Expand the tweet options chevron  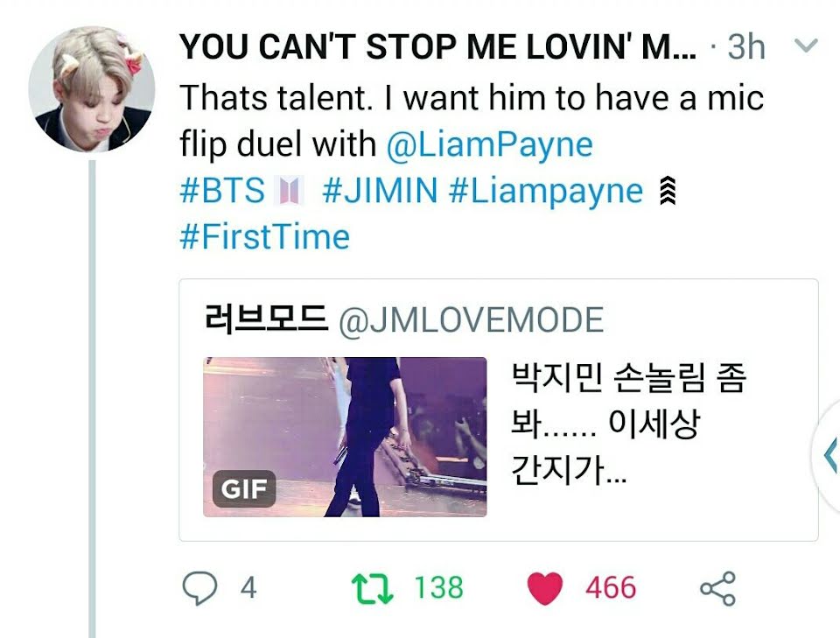[x=806, y=46]
